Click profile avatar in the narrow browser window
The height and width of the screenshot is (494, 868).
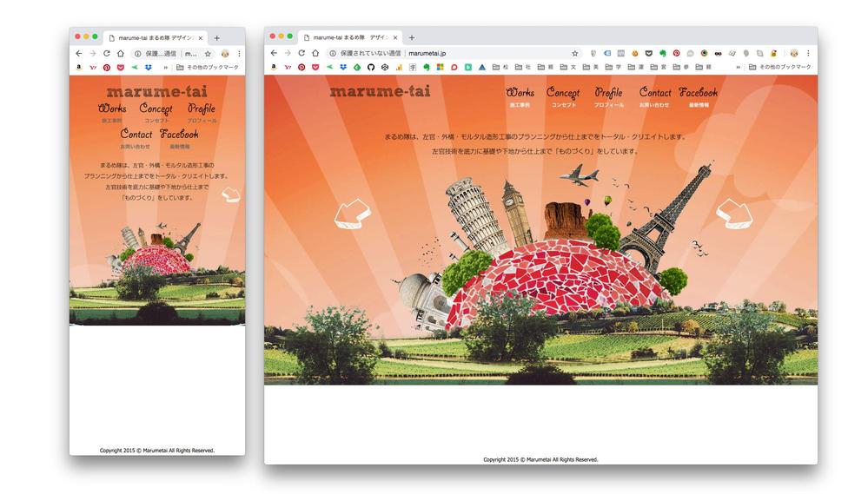coord(225,54)
